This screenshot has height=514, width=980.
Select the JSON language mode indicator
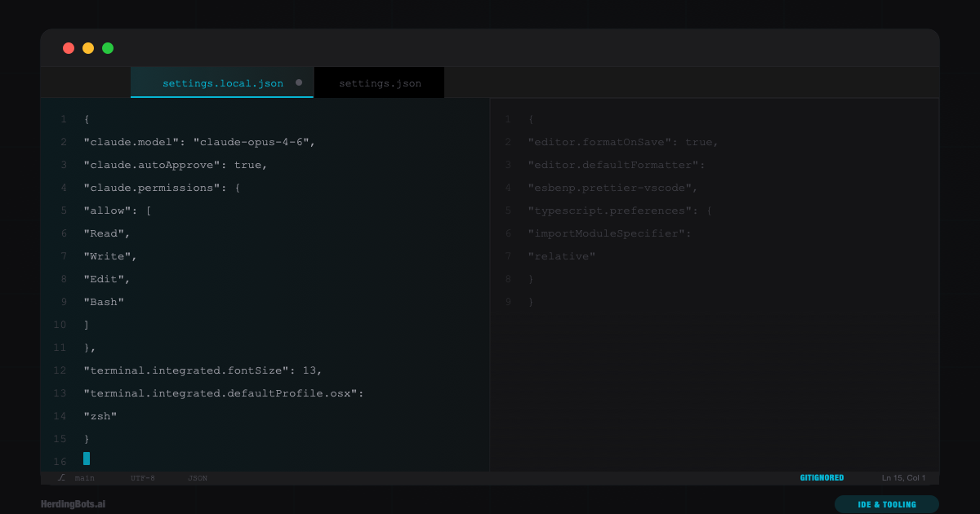198,478
